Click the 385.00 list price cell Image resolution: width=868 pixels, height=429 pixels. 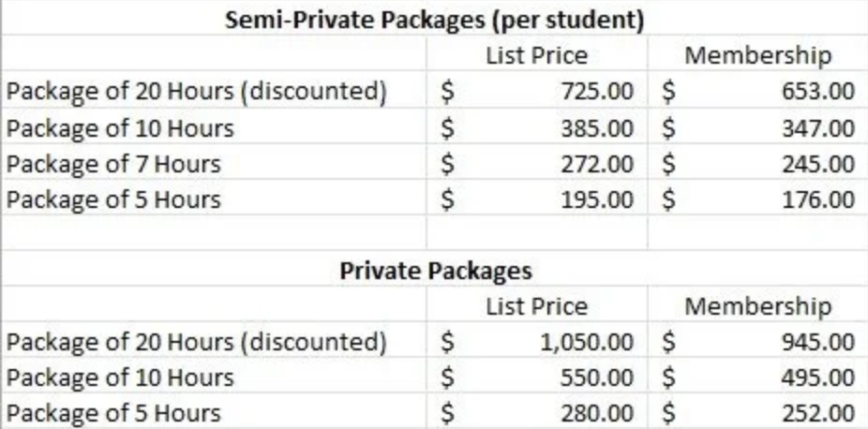tap(537, 127)
